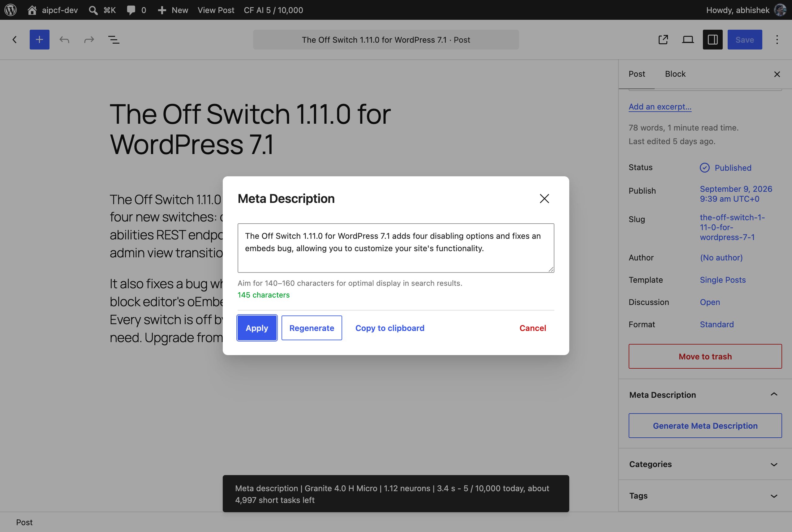792x532 pixels.
Task: Open the editor Options three-dot menu
Action: [x=777, y=40]
